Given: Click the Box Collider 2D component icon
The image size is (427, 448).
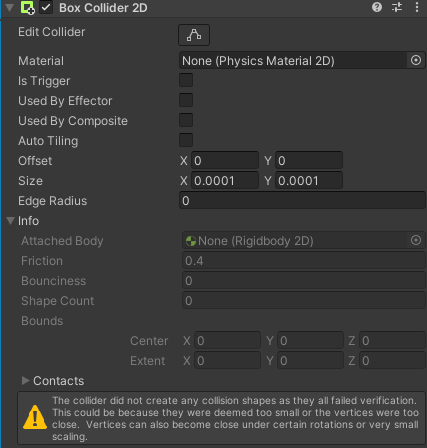Looking at the screenshot, I should (27, 8).
